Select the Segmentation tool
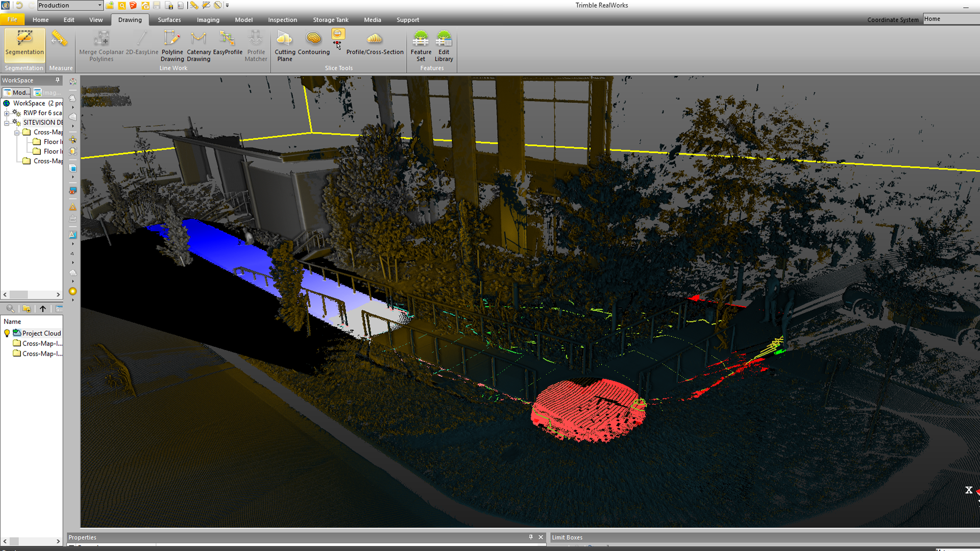Viewport: 980px width, 551px height. (23, 44)
